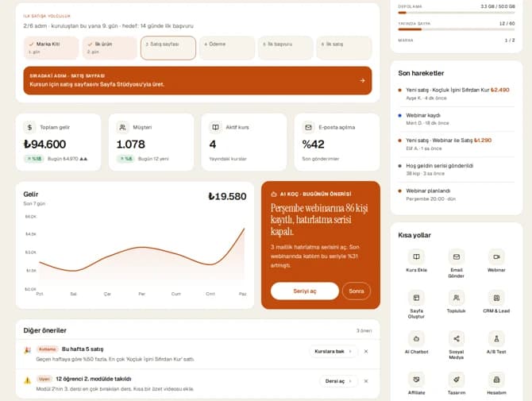Image resolution: width=532 pixels, height=401 pixels.
Task: Open the Topluluk shortcut icon
Action: [457, 298]
